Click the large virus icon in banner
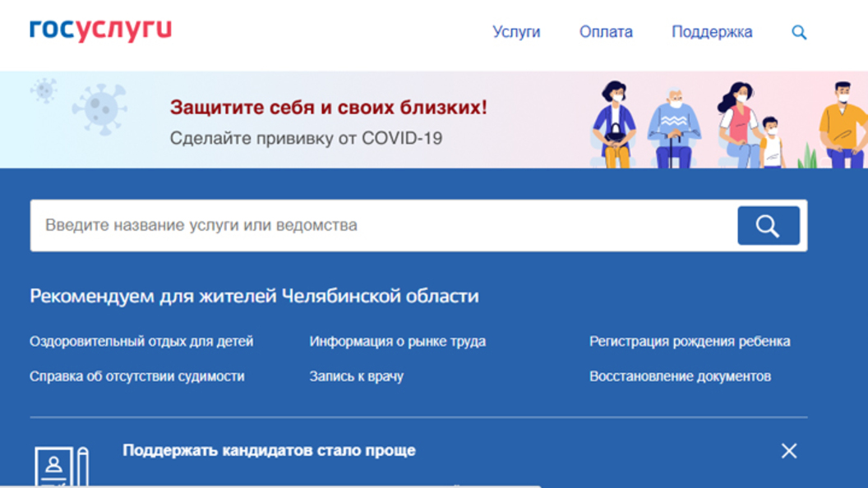Screen dimensions: 868x488 [x=99, y=109]
